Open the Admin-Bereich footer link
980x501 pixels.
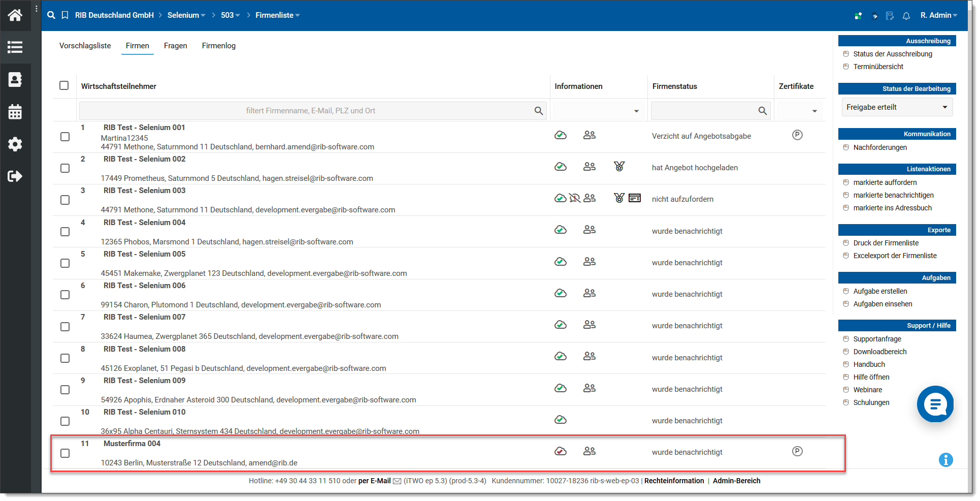tap(737, 481)
